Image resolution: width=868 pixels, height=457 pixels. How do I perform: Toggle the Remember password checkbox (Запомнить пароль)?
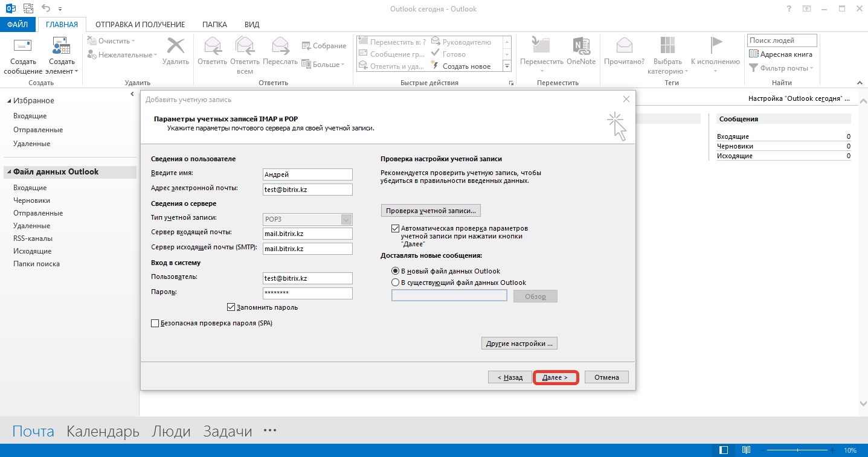pyautogui.click(x=231, y=307)
